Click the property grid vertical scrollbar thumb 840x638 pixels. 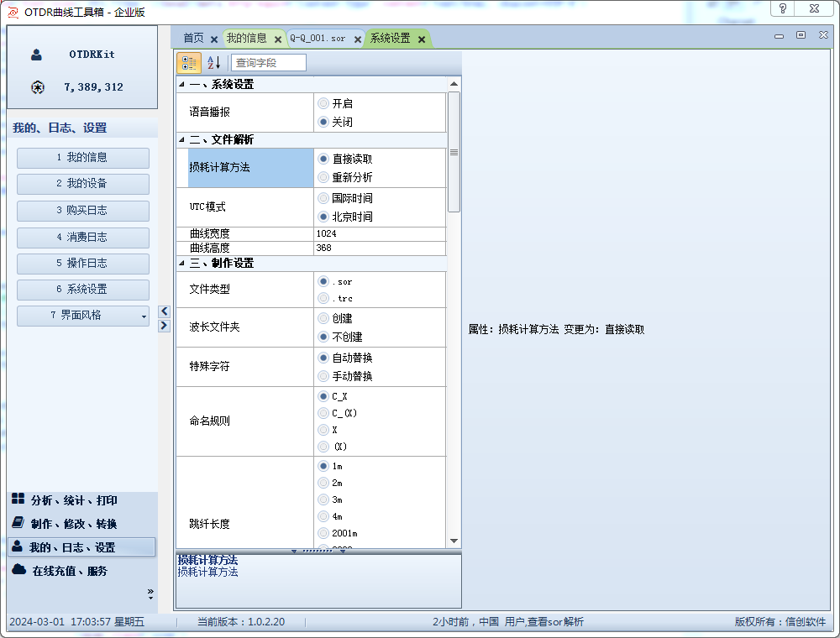click(x=454, y=152)
